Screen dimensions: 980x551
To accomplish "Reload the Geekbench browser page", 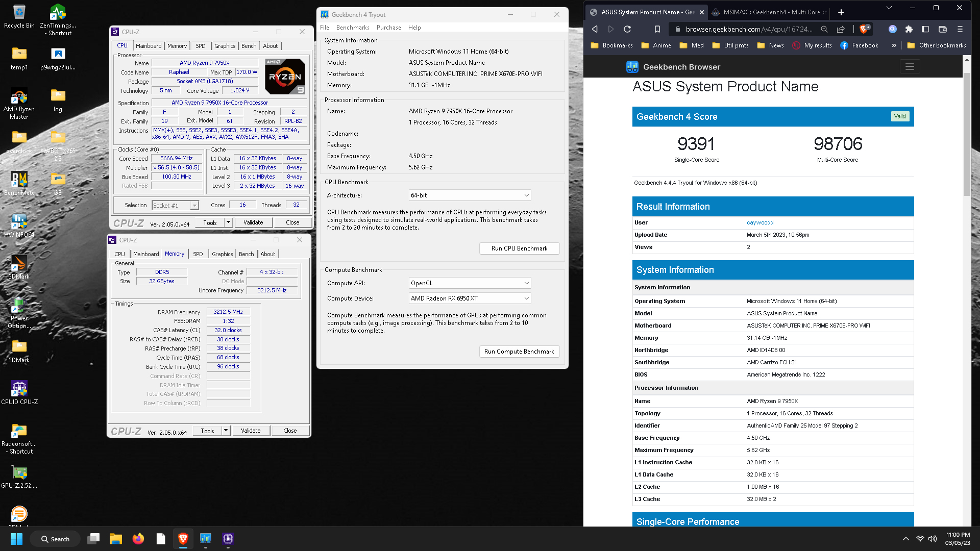I will [628, 29].
